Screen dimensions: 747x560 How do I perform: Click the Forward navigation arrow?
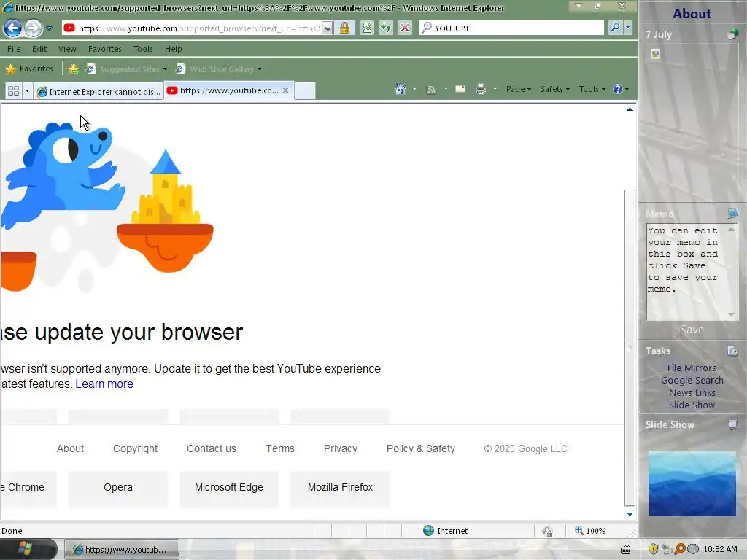pos(33,28)
